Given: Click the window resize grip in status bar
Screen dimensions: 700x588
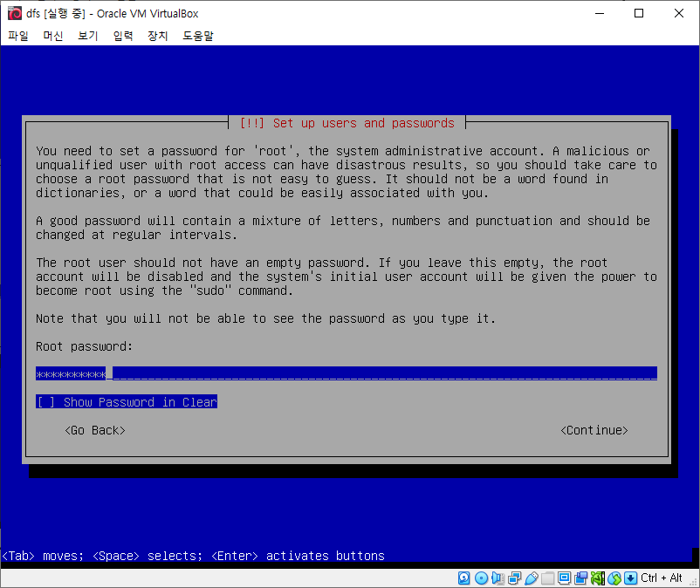Looking at the screenshot, I should coord(693,582).
